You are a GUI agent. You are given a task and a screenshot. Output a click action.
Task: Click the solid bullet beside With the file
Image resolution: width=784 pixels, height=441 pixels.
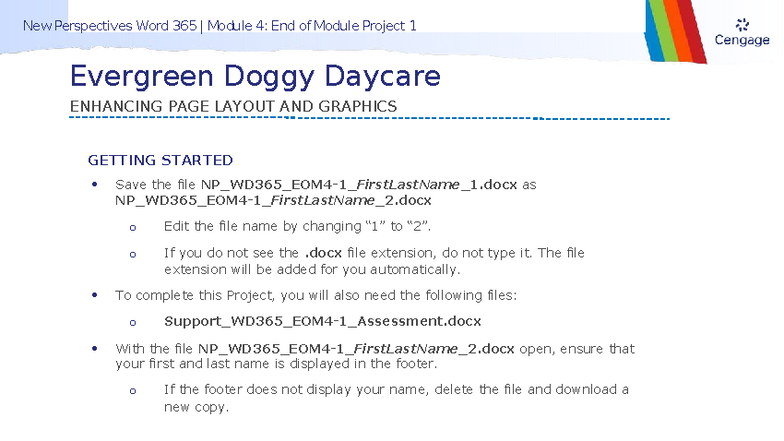[x=94, y=348]
